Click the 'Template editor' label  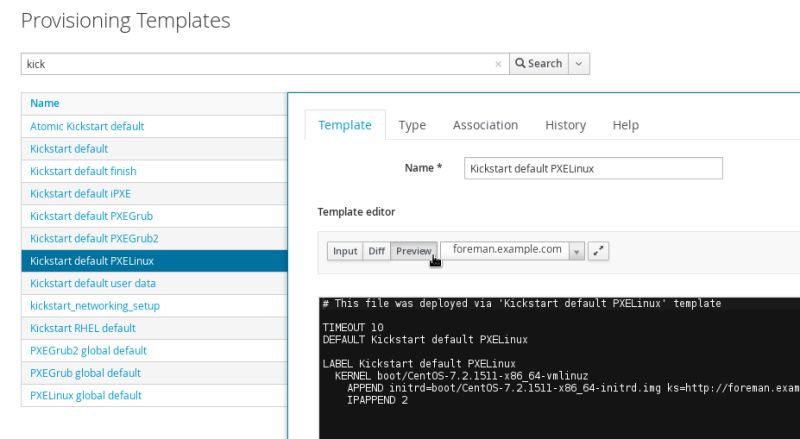pos(356,212)
